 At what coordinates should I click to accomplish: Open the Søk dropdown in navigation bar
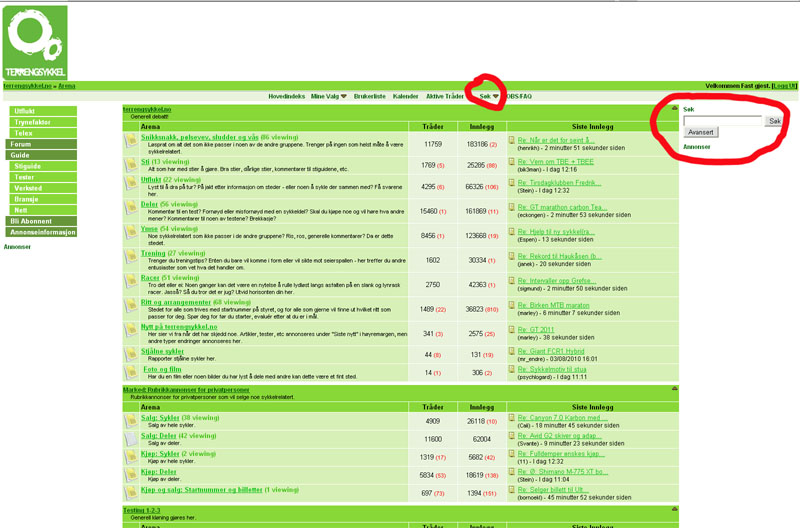[x=488, y=96]
